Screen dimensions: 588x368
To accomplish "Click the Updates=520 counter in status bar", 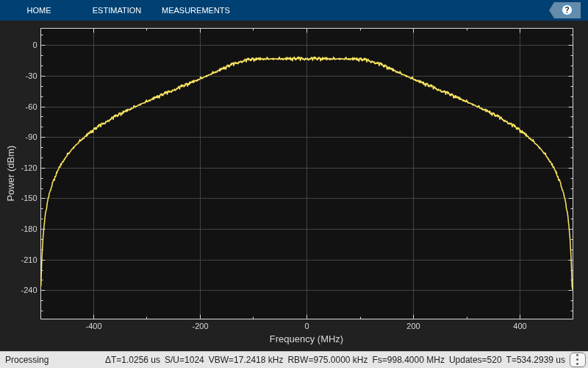I will coord(475,360).
